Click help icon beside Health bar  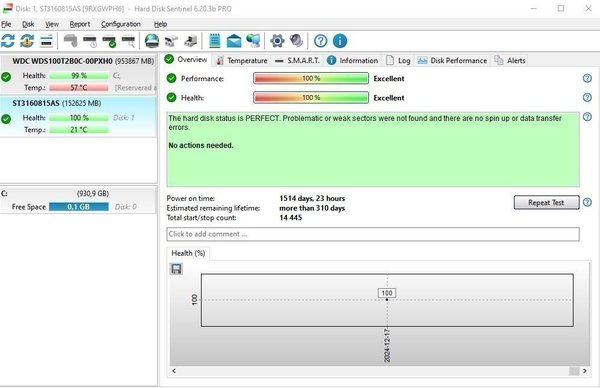click(587, 98)
